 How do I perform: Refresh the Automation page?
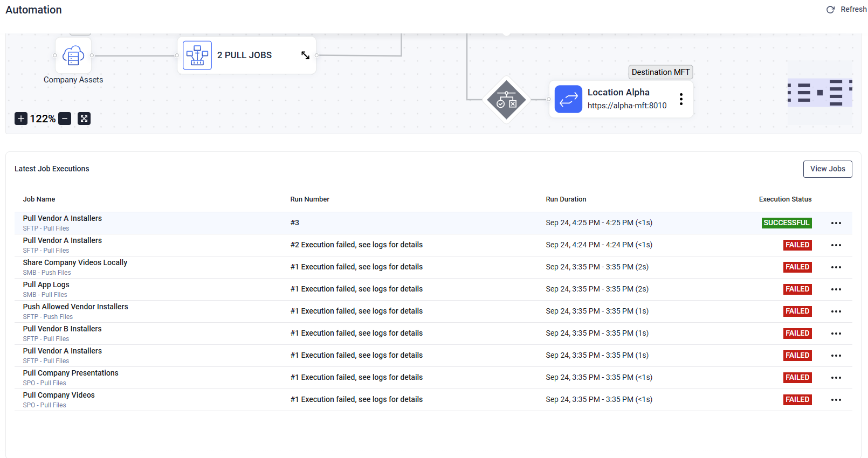[x=846, y=10]
